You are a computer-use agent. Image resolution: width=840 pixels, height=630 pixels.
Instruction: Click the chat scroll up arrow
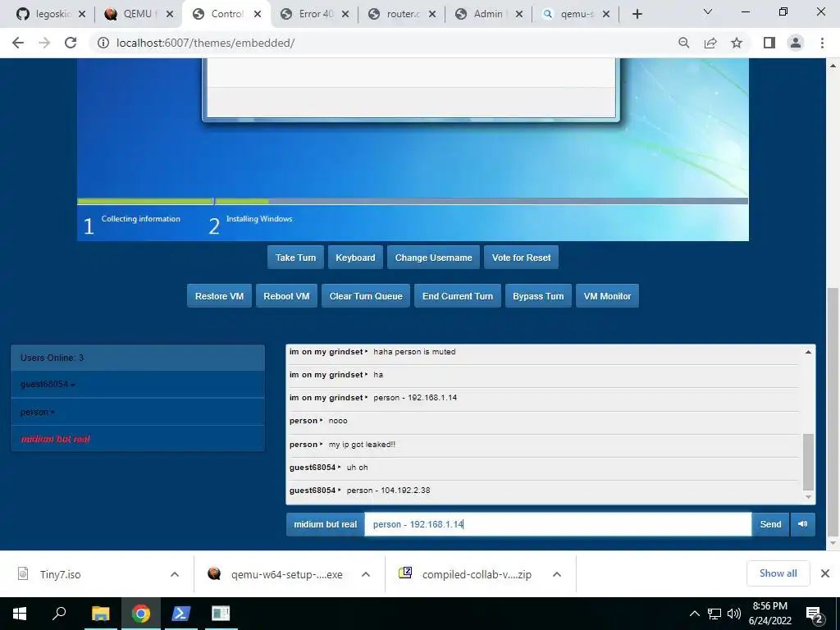point(808,352)
